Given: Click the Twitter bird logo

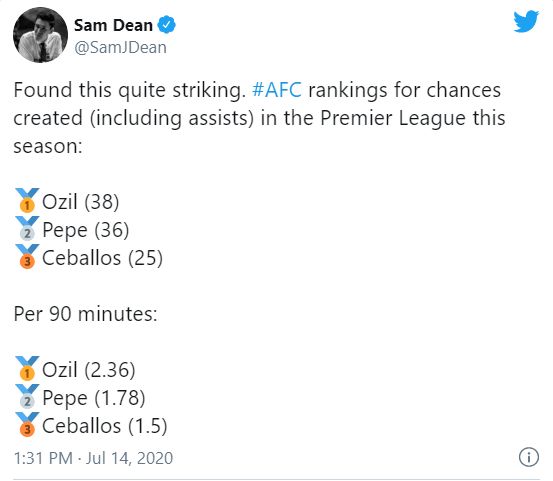Looking at the screenshot, I should click(526, 22).
